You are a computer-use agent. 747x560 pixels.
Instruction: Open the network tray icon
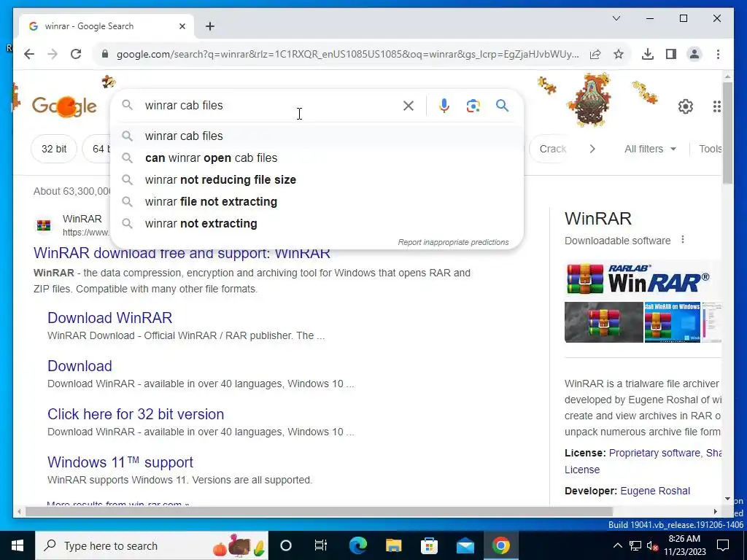[x=635, y=545]
